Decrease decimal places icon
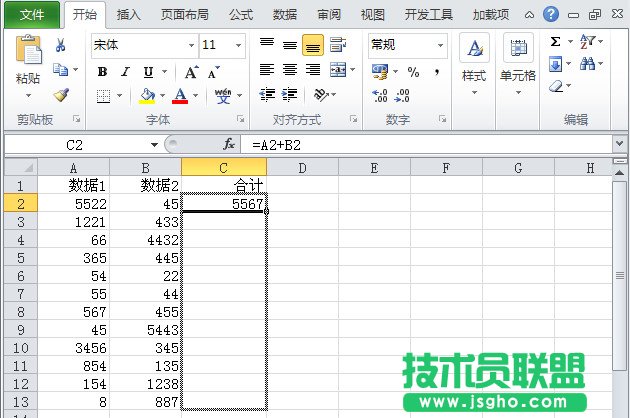 pos(403,96)
